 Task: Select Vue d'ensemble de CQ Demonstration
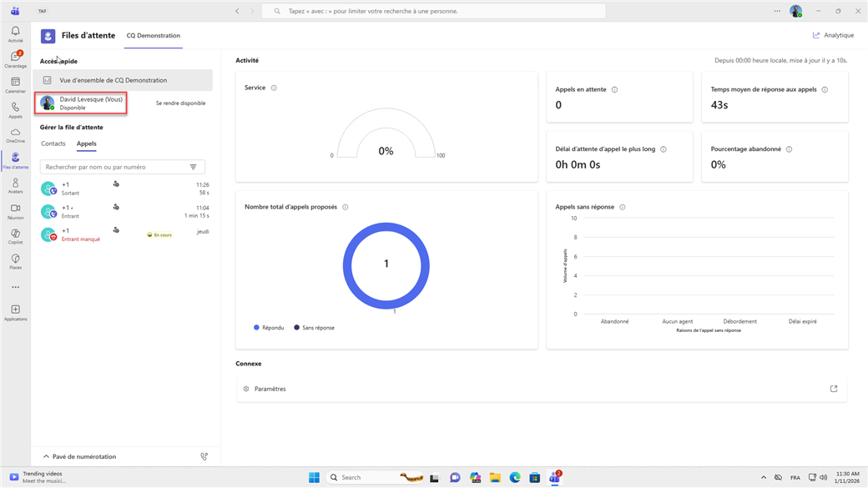click(x=113, y=80)
